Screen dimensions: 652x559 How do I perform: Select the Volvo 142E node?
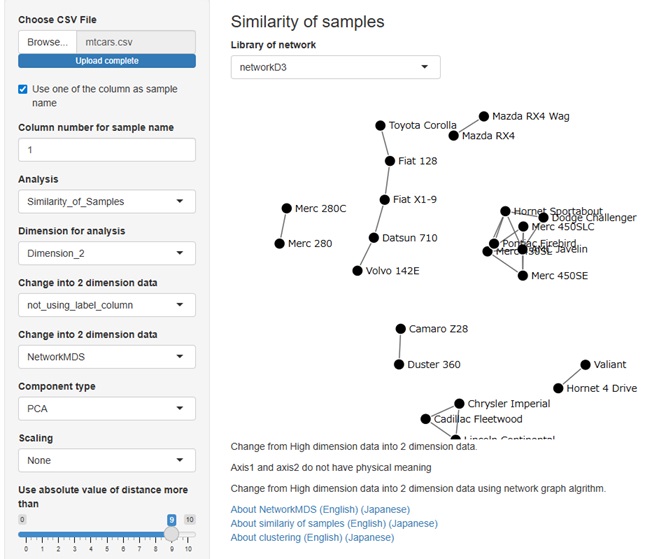coord(357,271)
